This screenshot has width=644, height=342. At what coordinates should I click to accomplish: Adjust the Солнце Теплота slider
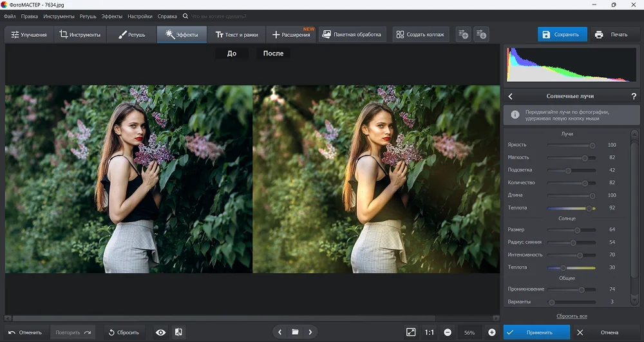[571, 268]
